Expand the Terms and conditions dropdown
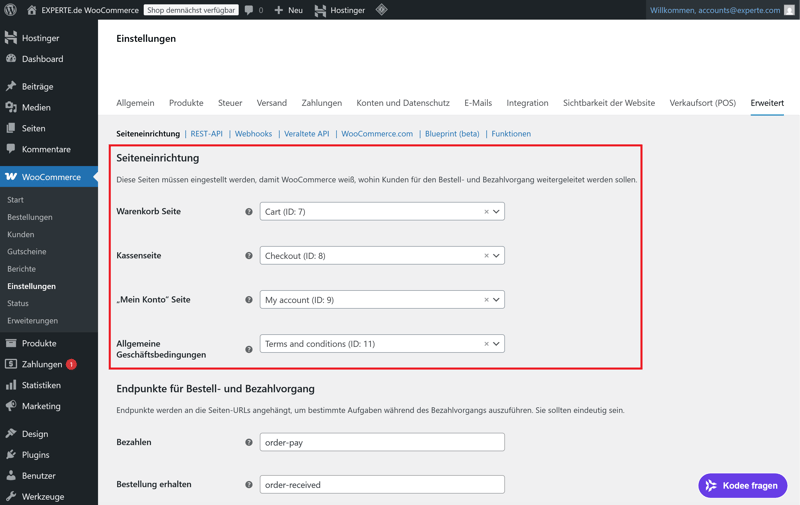This screenshot has height=505, width=800. click(x=496, y=344)
